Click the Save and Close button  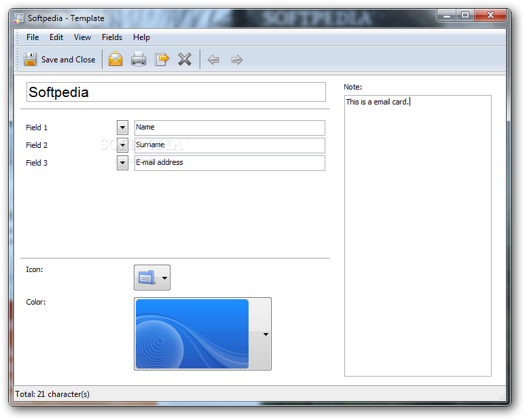click(x=59, y=60)
